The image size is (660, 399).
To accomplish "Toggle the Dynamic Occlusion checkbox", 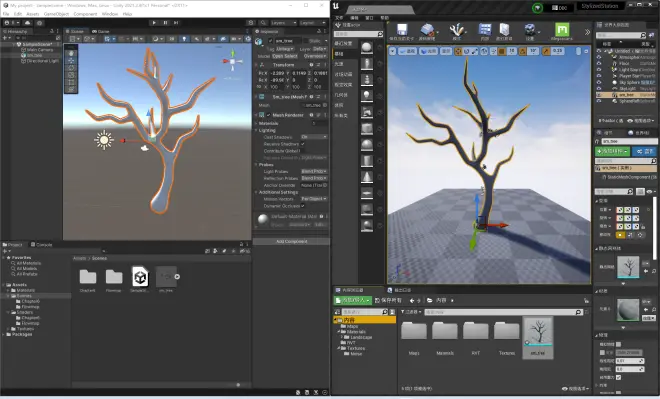I will pyautogui.click(x=303, y=206).
